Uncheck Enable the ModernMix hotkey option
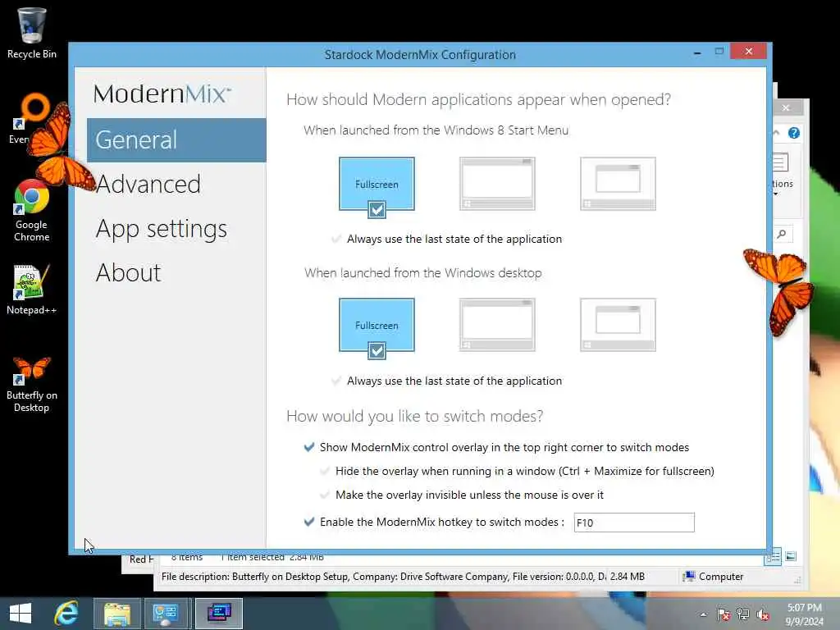This screenshot has width=840, height=630. click(309, 521)
